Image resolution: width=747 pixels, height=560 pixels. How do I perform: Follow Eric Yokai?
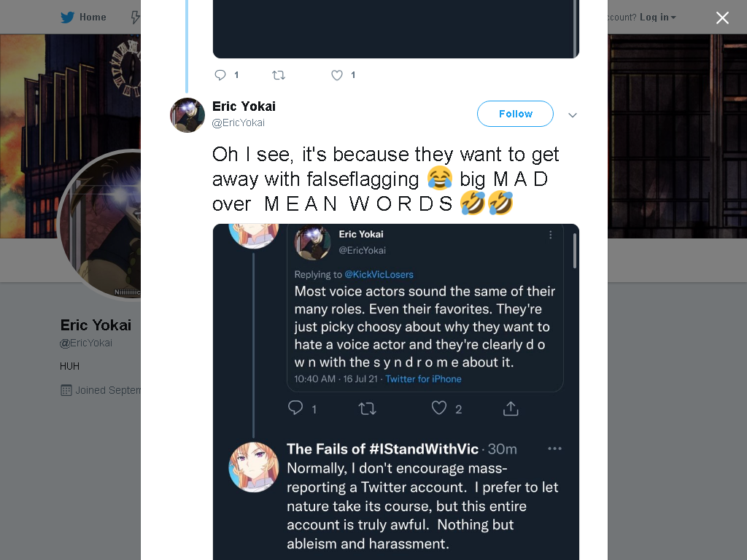click(516, 114)
